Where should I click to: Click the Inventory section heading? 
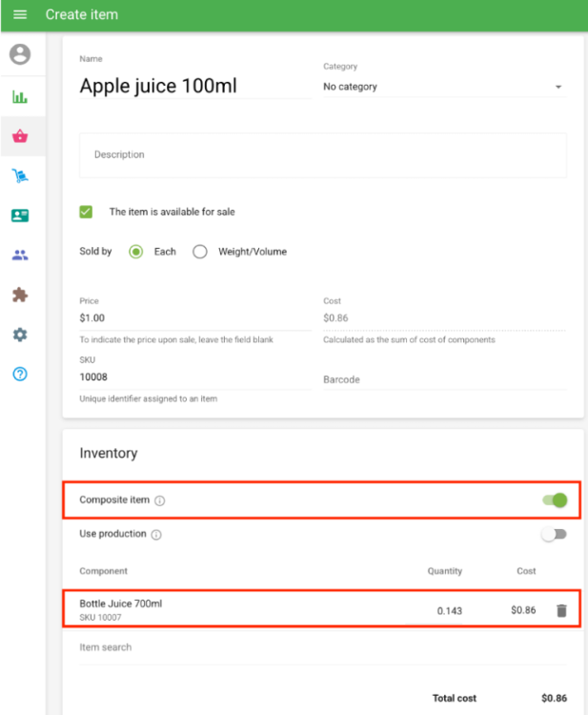(109, 453)
